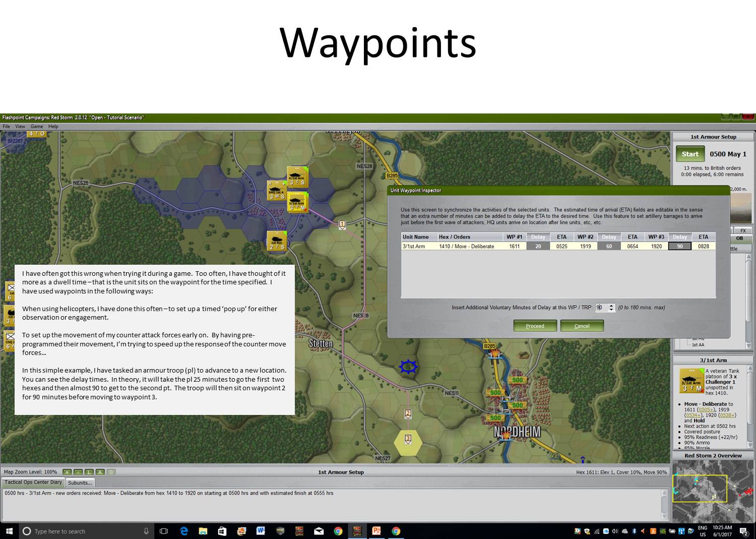Select WP #2 delay cell showing 60
This screenshot has width=756, height=539.
pos(609,247)
